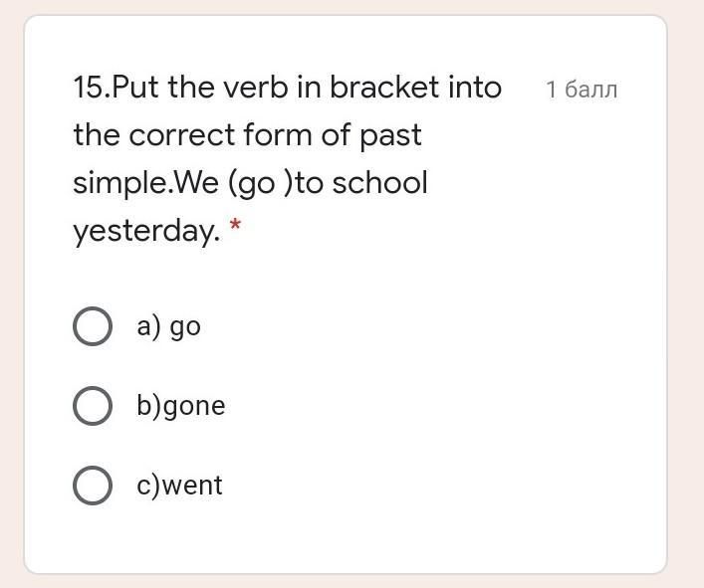The image size is (704, 588).
Task: Click "Put" at the question's start
Action: point(135,88)
